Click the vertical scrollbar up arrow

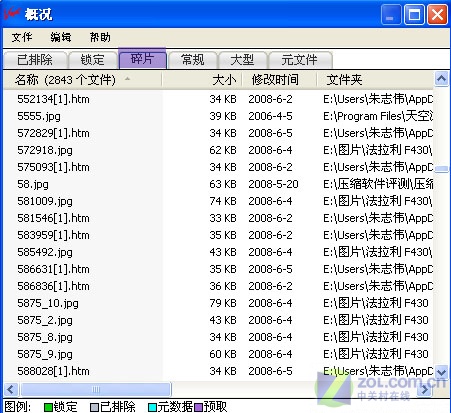[x=442, y=79]
